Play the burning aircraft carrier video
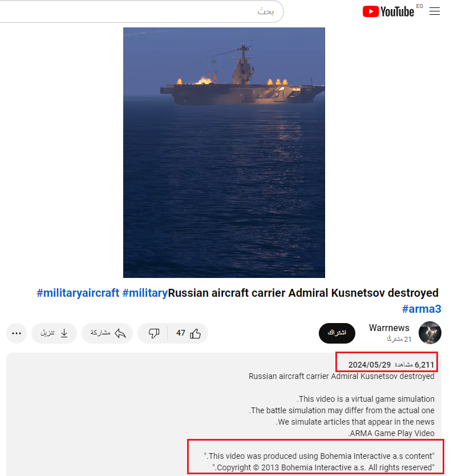This screenshot has width=454, height=476. click(x=224, y=152)
